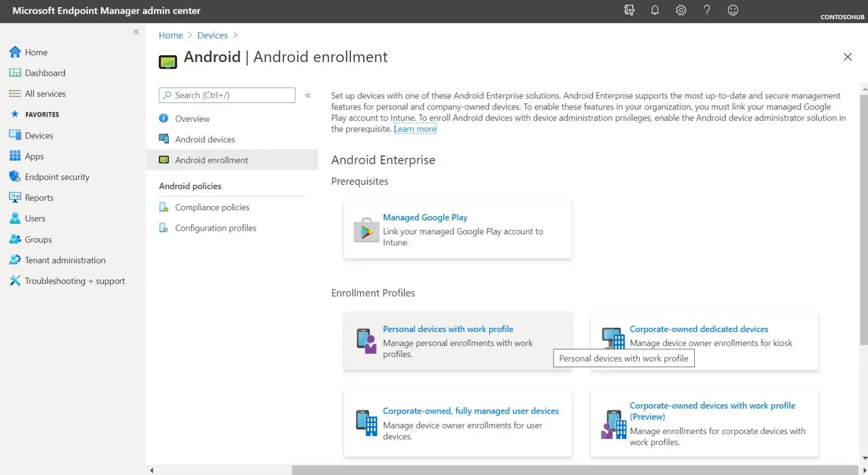The image size is (868, 475).
Task: Click the Personal devices with work profile icon
Action: [x=366, y=341]
